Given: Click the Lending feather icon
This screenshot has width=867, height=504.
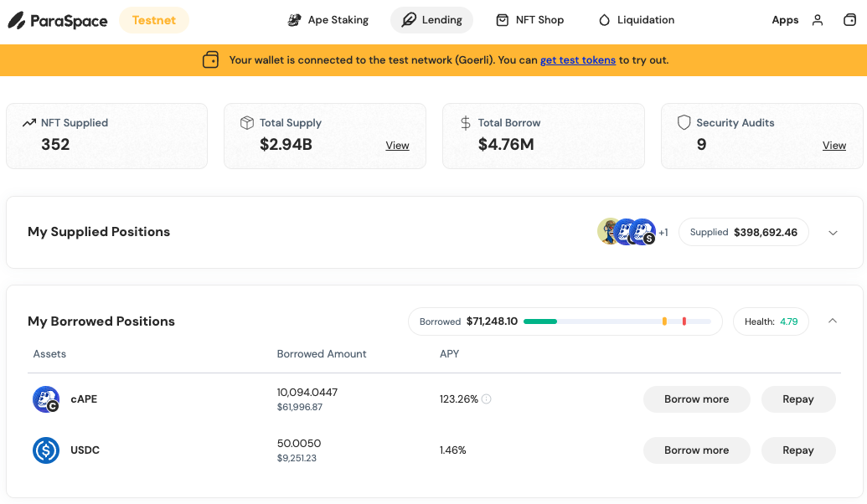Looking at the screenshot, I should pos(409,20).
